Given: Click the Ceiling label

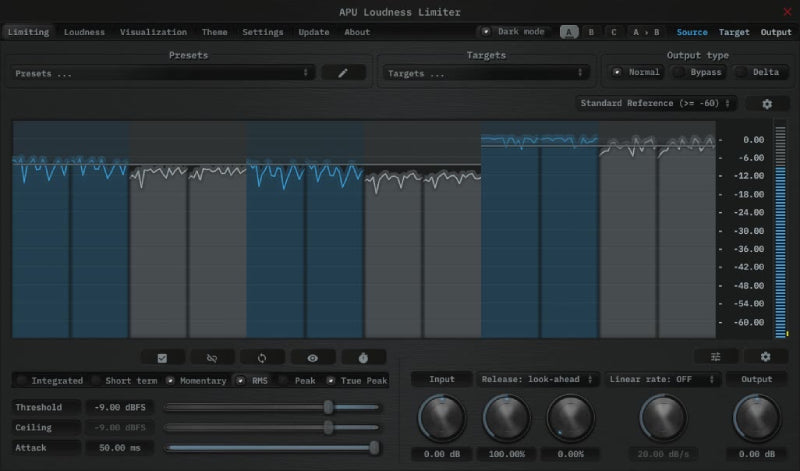Looking at the screenshot, I should click(x=46, y=428).
